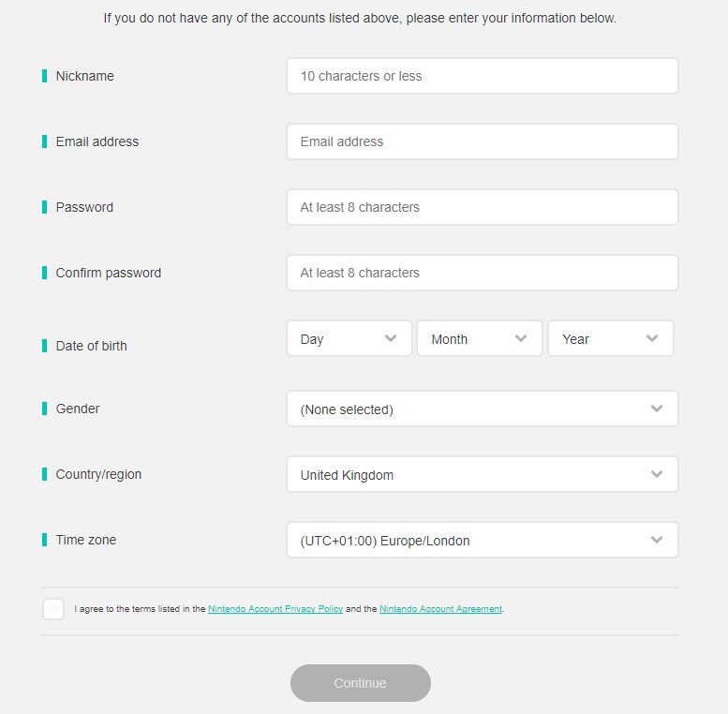
Task: Click the Nickname input field
Action: coord(482,76)
